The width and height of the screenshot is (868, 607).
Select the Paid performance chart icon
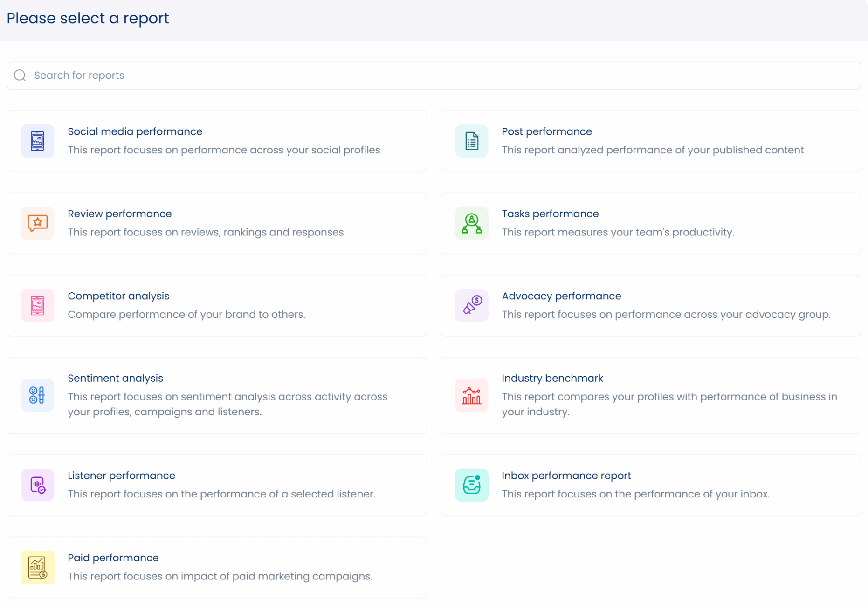pyautogui.click(x=37, y=567)
